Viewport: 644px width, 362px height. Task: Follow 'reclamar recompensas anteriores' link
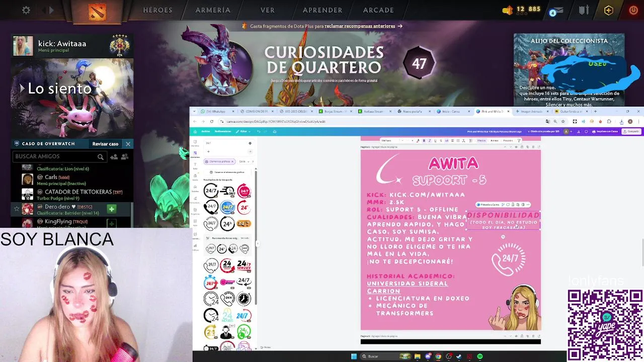pos(360,26)
